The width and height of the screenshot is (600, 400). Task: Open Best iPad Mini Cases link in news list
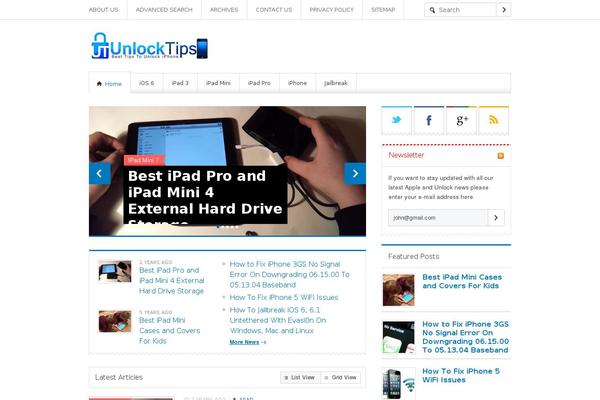coord(170,330)
